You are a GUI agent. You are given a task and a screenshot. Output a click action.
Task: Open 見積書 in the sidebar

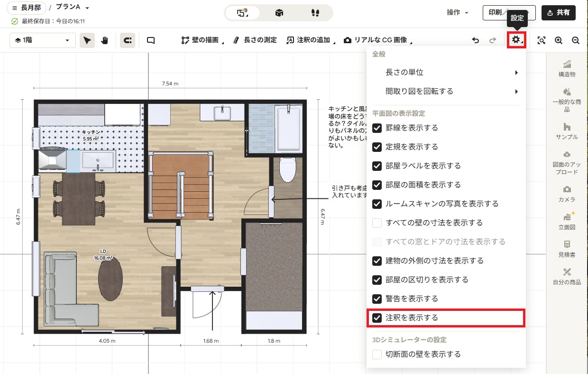tap(567, 249)
